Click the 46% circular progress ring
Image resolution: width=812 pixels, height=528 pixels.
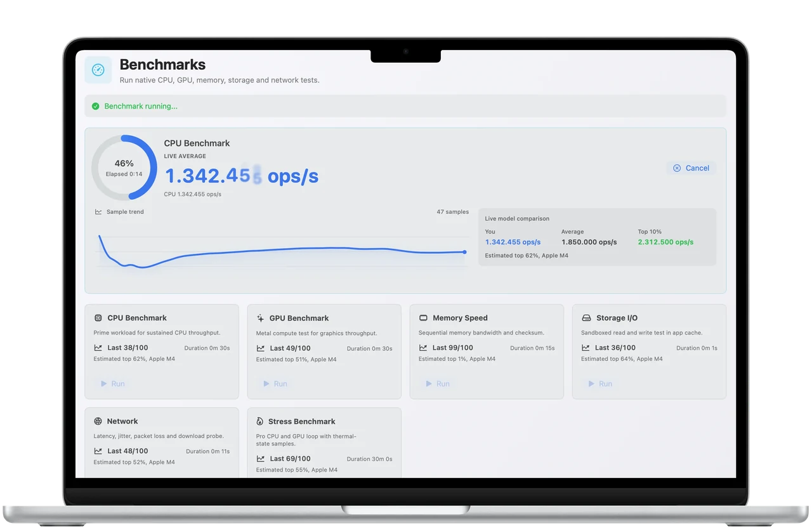(x=124, y=168)
